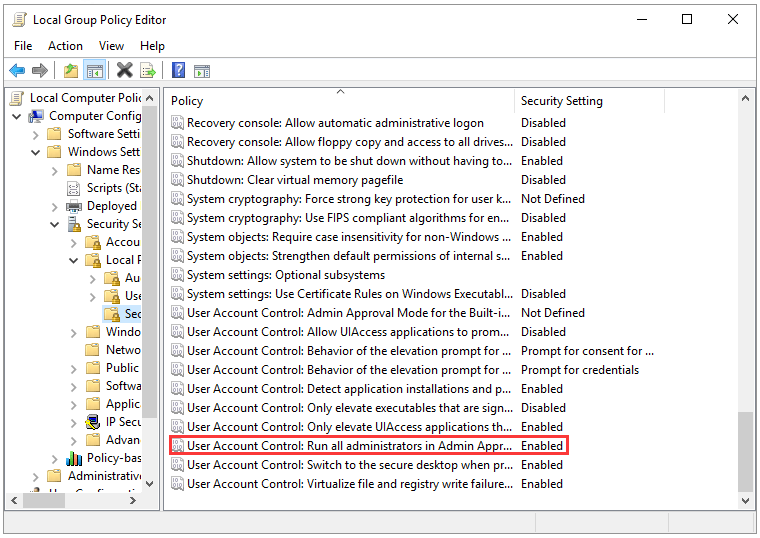The height and width of the screenshot is (538, 760).
Task: Click the Windows Settings folder icon
Action: tap(54, 152)
